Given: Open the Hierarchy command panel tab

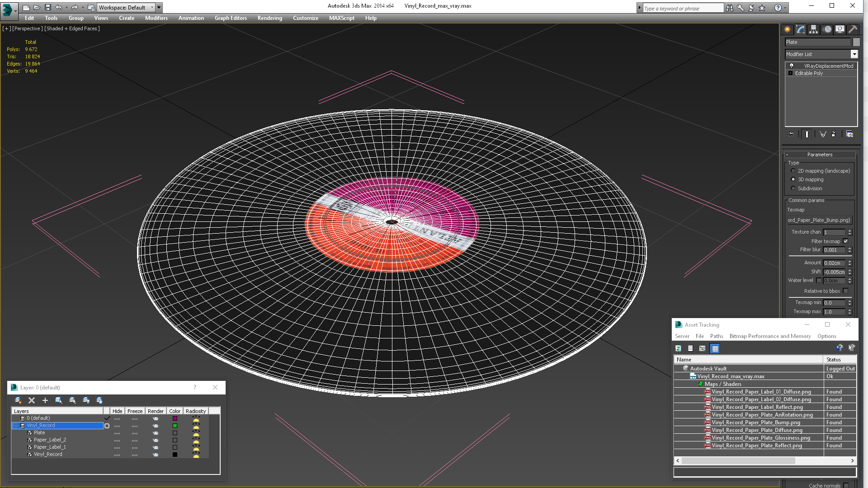Looking at the screenshot, I should (x=814, y=29).
